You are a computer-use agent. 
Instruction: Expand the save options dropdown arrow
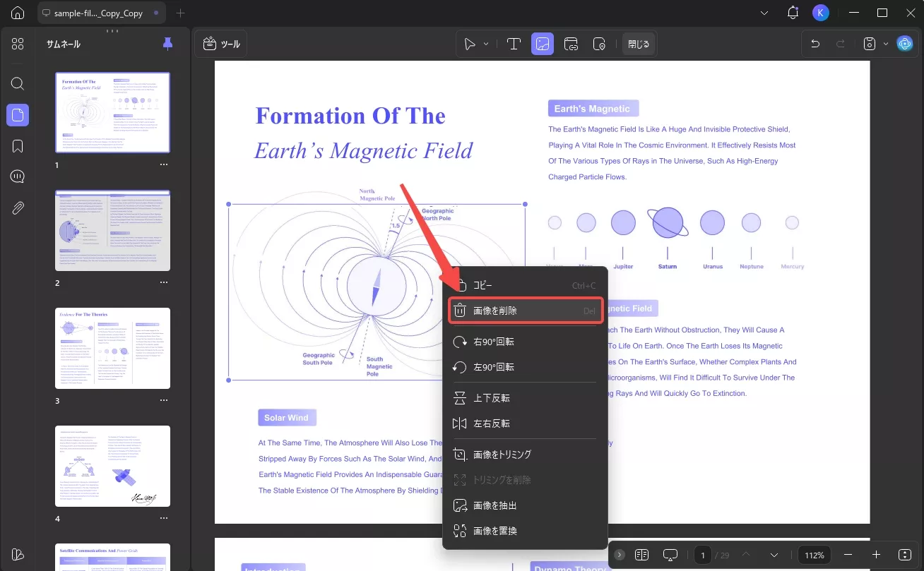(886, 44)
